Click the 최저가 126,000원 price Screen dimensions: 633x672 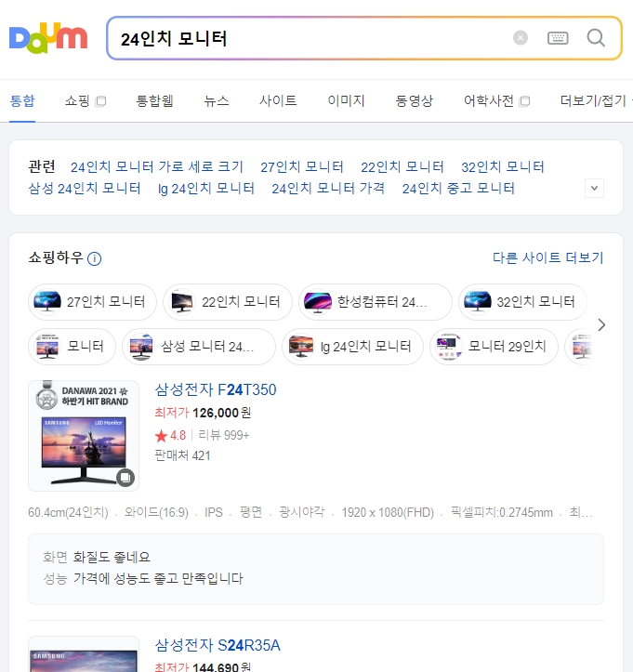click(203, 413)
